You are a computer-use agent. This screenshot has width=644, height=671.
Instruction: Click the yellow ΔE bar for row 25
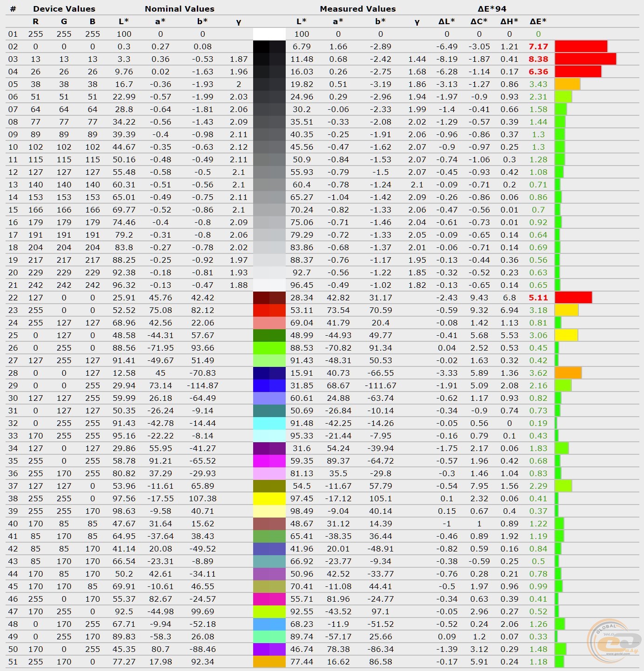[x=566, y=335]
